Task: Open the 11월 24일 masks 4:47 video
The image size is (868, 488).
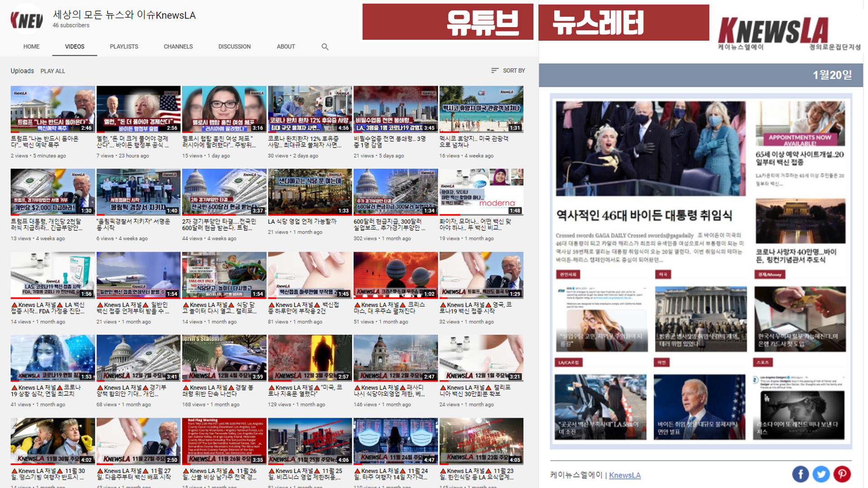Action: (396, 441)
